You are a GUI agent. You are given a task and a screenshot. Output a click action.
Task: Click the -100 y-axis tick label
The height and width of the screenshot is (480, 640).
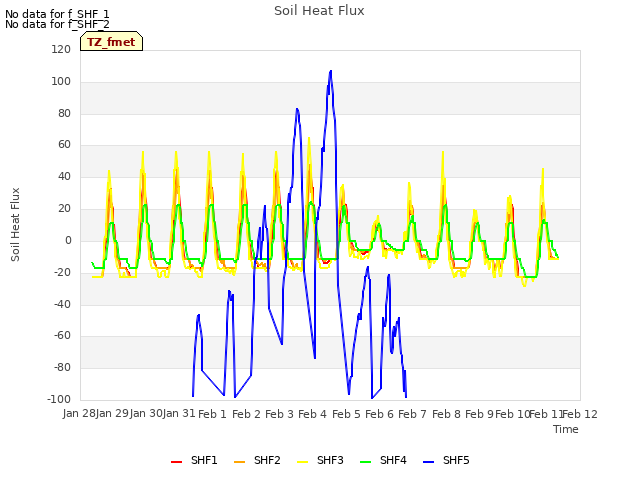pyautogui.click(x=59, y=399)
